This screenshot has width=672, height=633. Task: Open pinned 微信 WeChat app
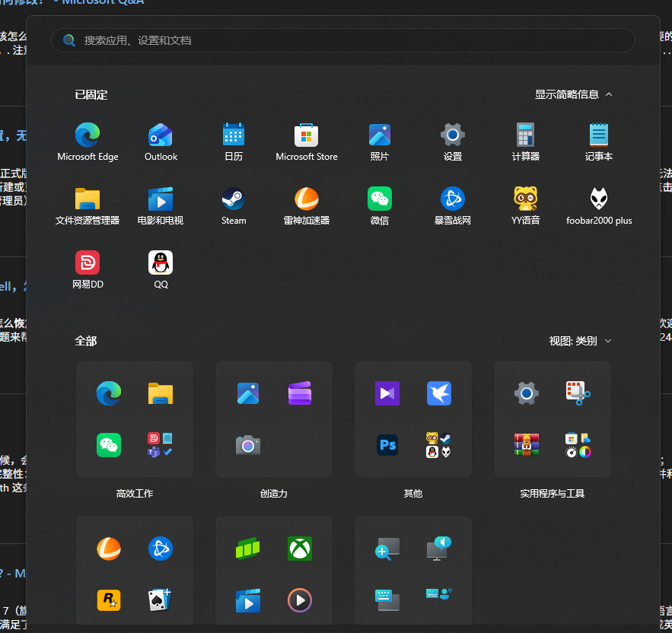(380, 206)
